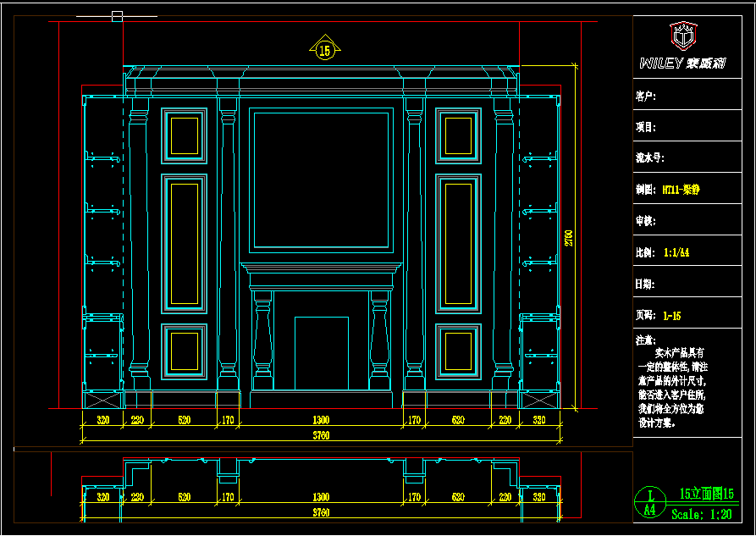Click the Scale: 1:20 text

coord(702,514)
